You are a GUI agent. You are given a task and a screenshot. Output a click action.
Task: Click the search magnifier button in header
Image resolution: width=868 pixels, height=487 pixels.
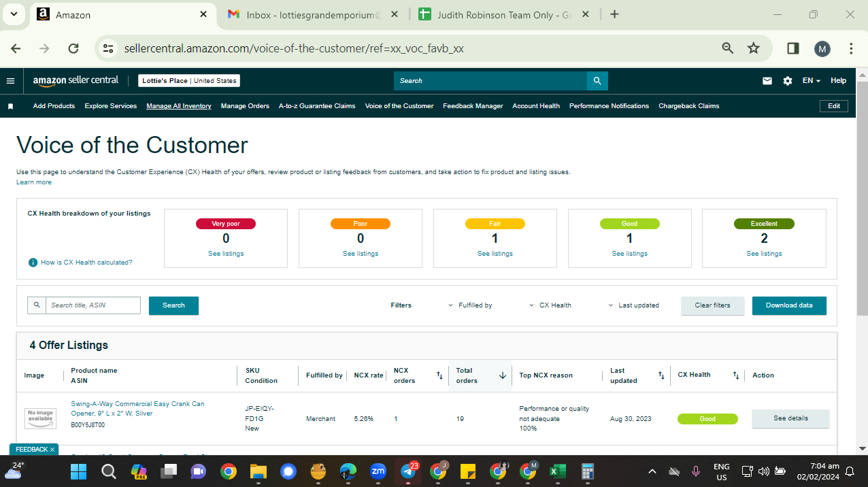[597, 81]
